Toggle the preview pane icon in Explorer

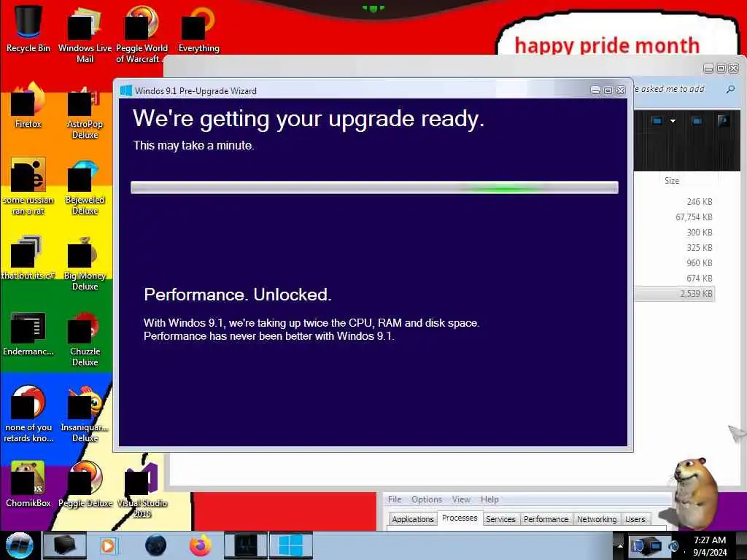[697, 121]
